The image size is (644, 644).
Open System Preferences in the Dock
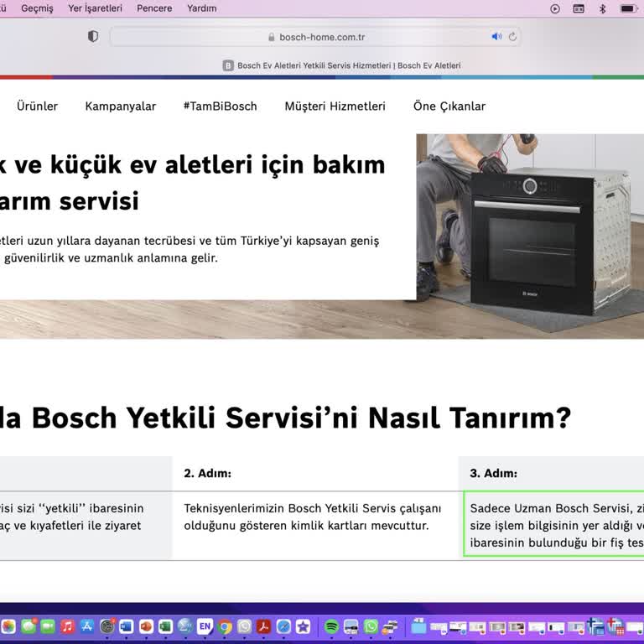click(107, 626)
